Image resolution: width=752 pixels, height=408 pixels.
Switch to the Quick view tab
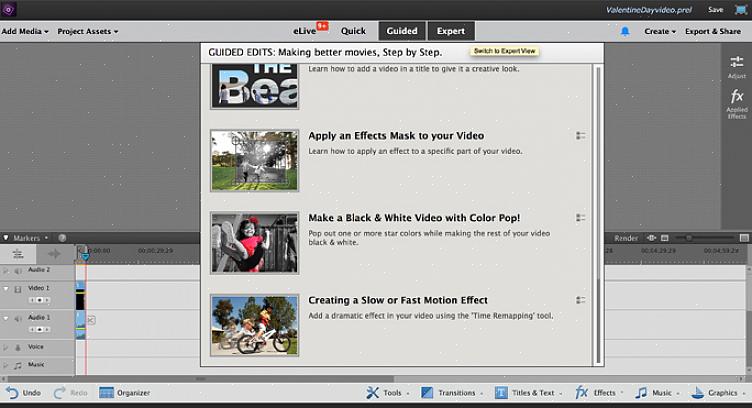click(x=353, y=31)
